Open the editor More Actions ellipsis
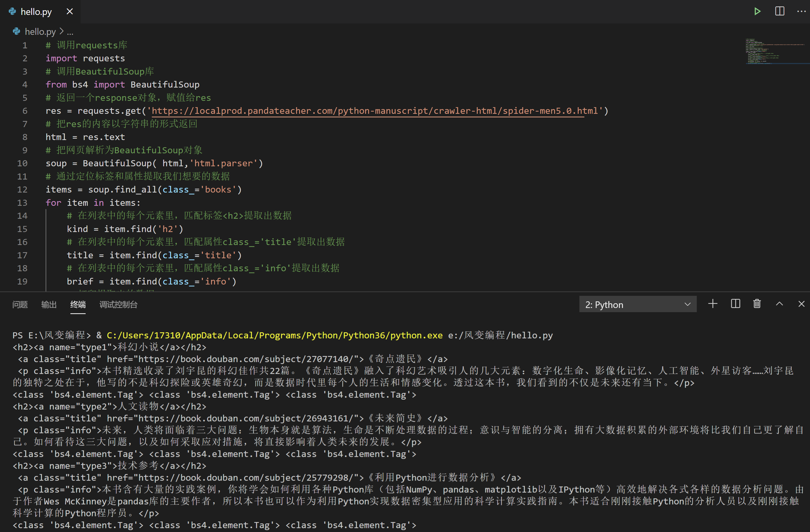Screen dimensions: 810x532 (x=801, y=12)
